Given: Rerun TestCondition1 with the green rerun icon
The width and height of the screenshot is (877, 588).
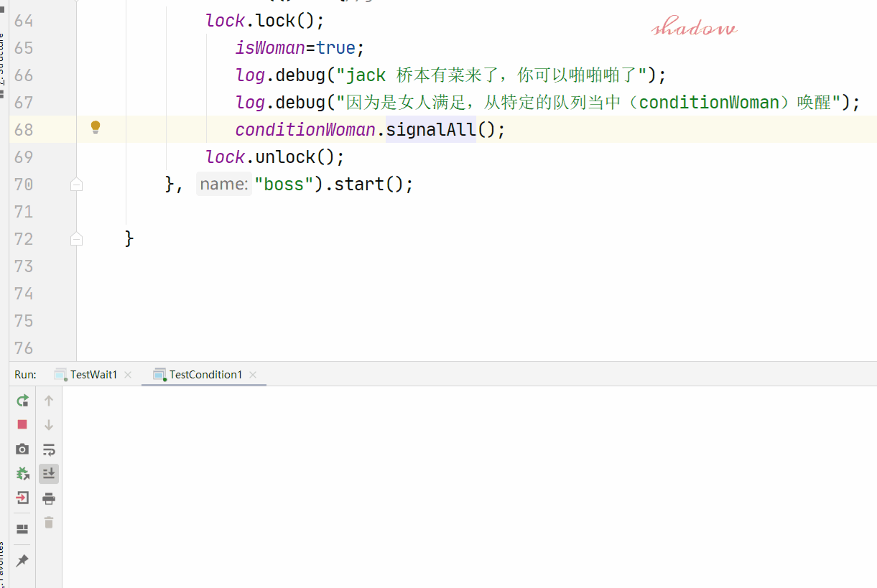Looking at the screenshot, I should pos(22,400).
